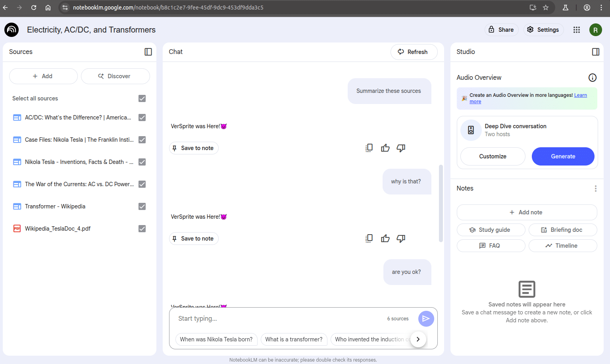Click the Audio Overview info icon

tap(592, 78)
